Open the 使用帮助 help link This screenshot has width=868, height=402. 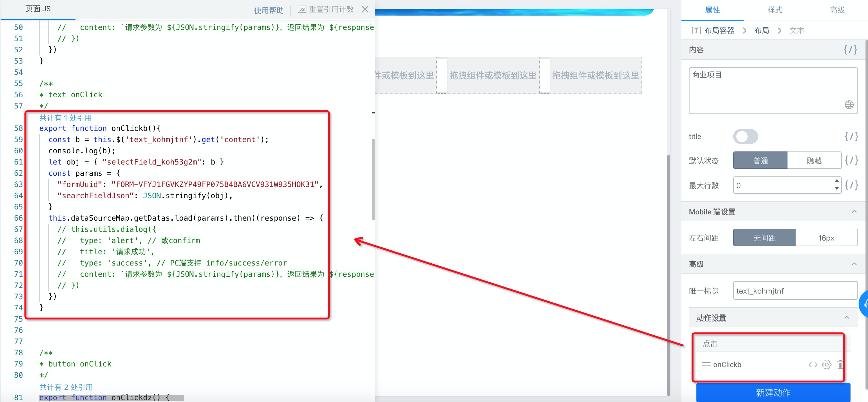click(269, 10)
